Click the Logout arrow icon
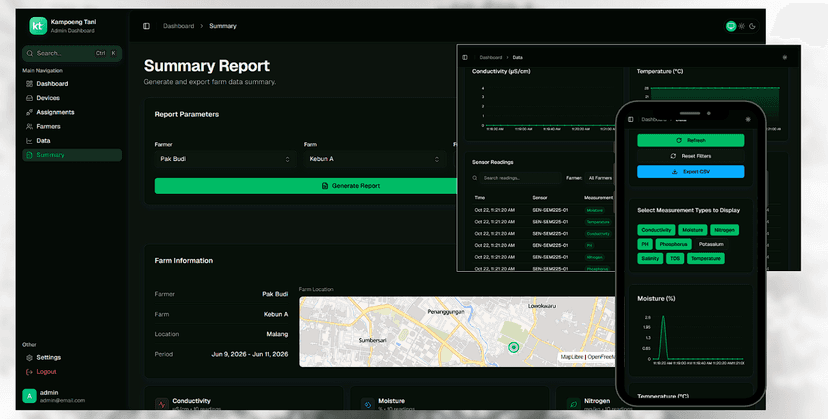The image size is (828, 419). (29, 372)
